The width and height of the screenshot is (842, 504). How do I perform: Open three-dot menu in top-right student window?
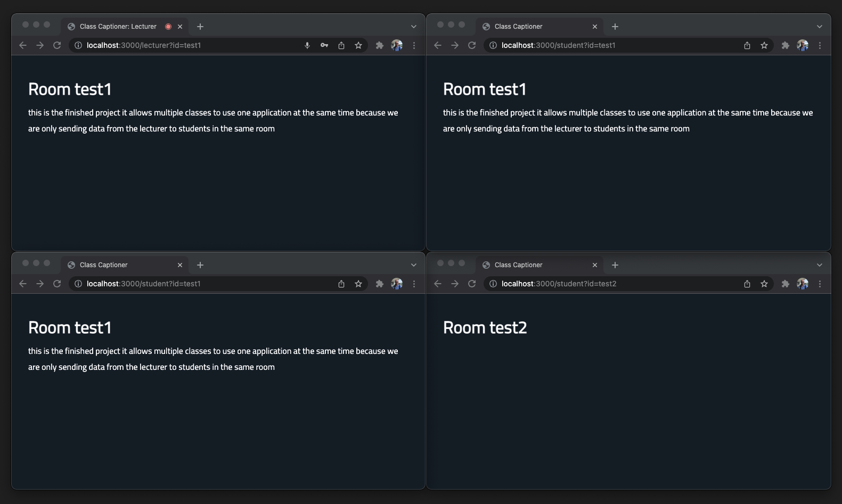tap(820, 45)
